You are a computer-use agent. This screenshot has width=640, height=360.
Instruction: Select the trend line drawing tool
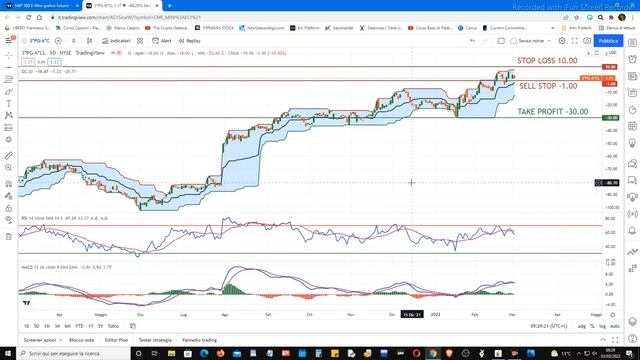[9, 67]
